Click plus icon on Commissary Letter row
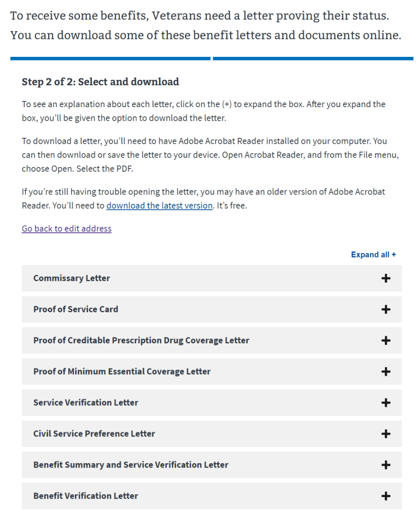 (386, 278)
